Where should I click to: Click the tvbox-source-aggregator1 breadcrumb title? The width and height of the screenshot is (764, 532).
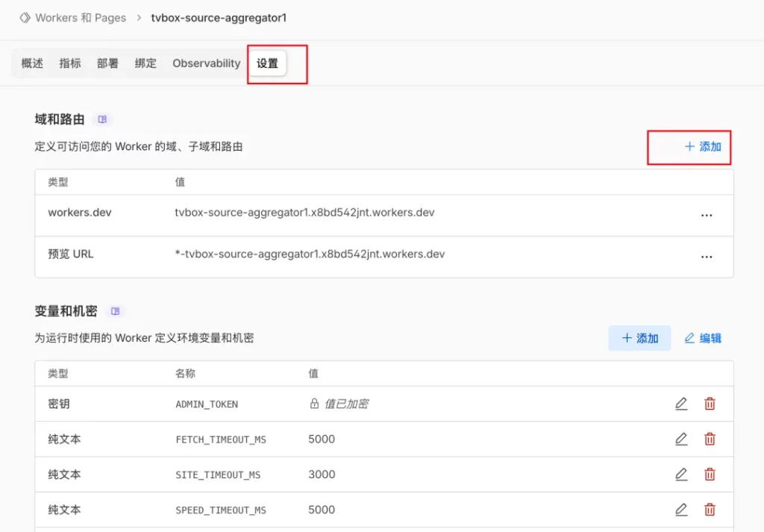point(219,18)
